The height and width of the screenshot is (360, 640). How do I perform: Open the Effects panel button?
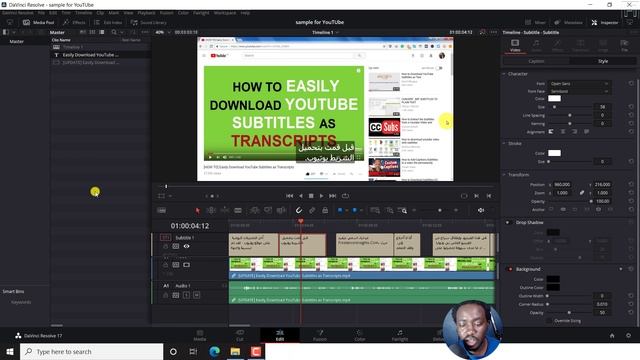pos(74,22)
